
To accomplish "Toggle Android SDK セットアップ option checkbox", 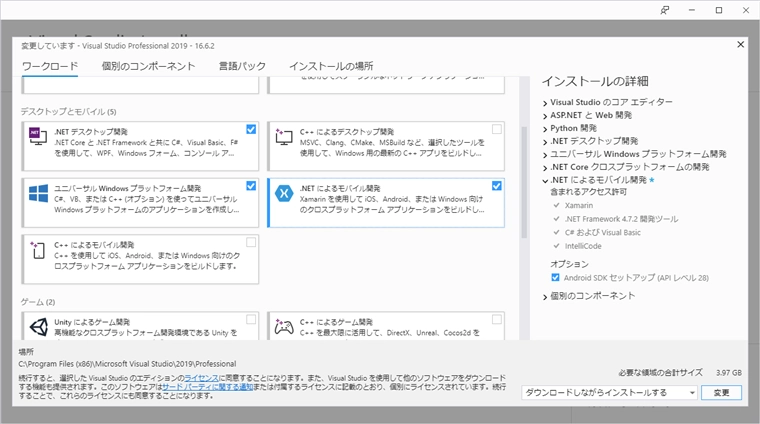I will (555, 278).
